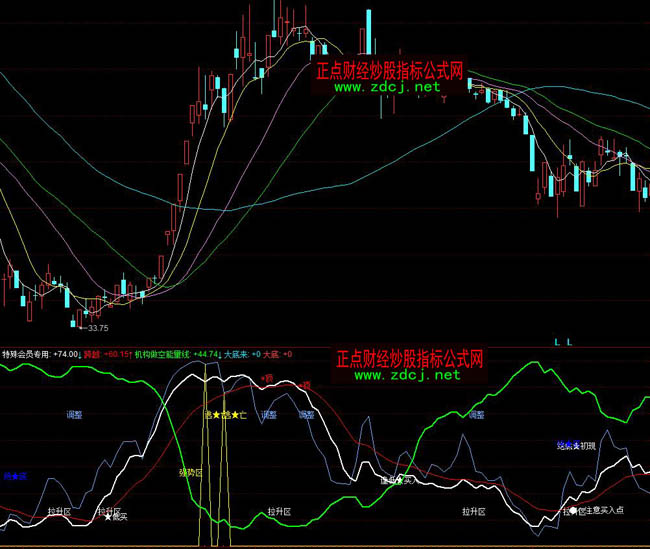
Task: Click the tall cyan candlestick at chart peak
Action: point(368,30)
